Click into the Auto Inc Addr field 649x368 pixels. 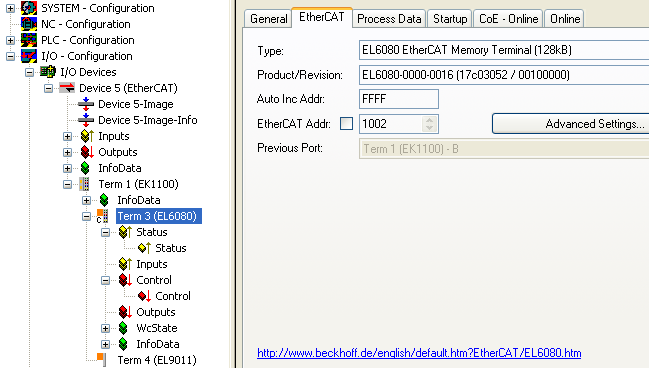pos(399,99)
